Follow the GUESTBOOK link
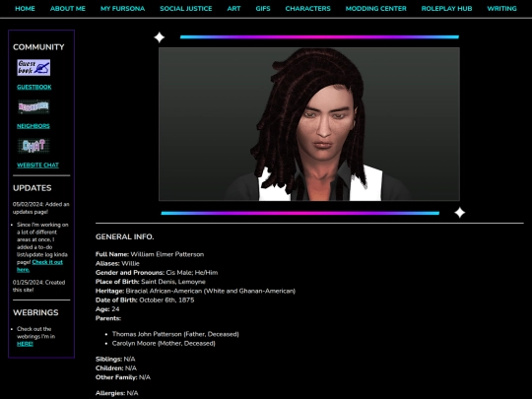This screenshot has width=532, height=399. point(34,88)
